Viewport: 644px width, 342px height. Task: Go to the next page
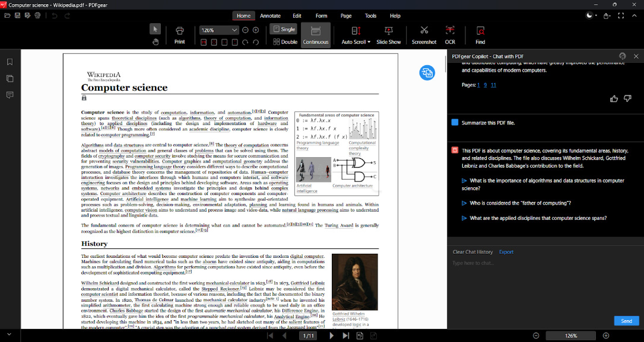tap(331, 335)
